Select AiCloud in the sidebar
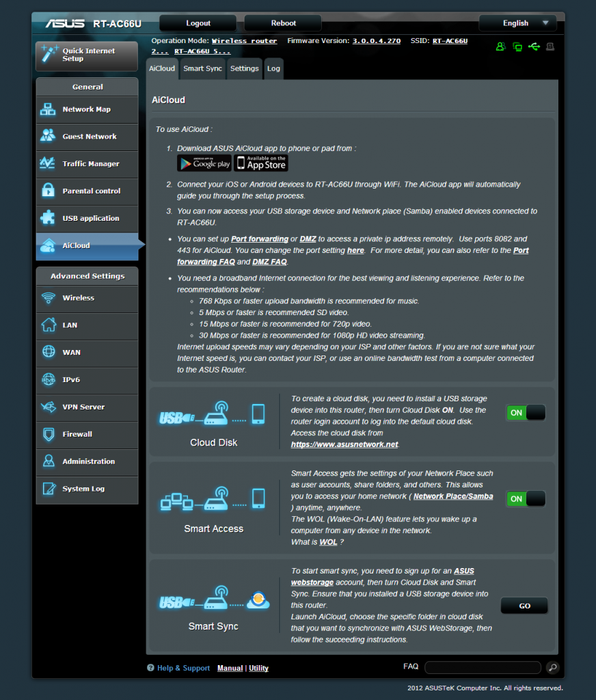 87,245
